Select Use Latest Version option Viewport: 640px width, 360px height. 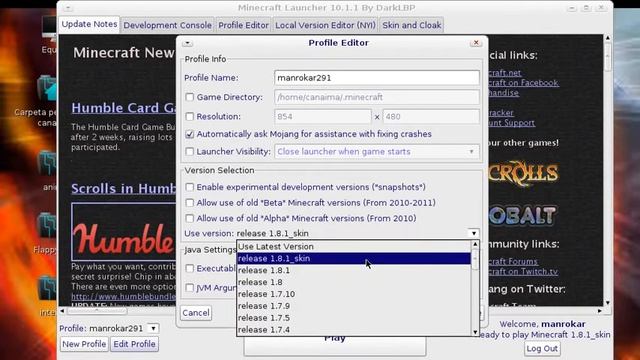[353, 247]
